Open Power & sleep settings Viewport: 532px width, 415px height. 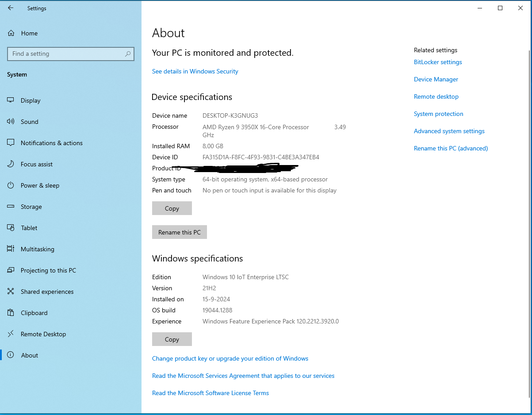71,185
